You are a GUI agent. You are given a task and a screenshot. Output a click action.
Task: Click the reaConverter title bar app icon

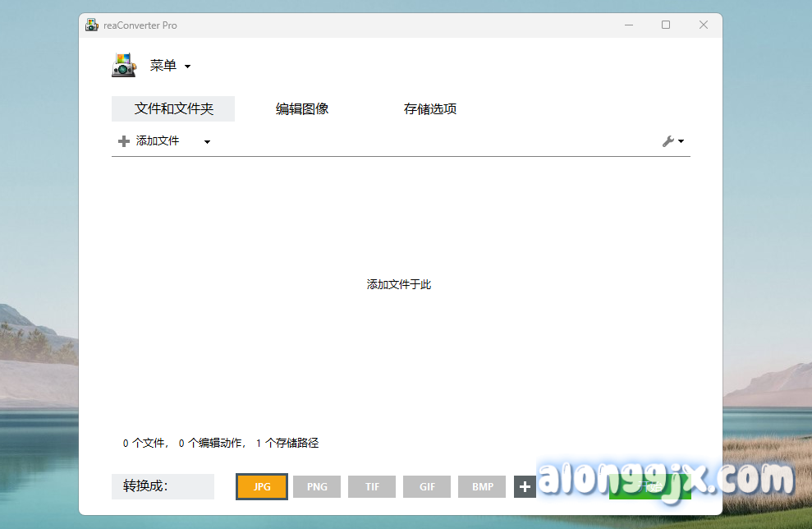[x=92, y=25]
